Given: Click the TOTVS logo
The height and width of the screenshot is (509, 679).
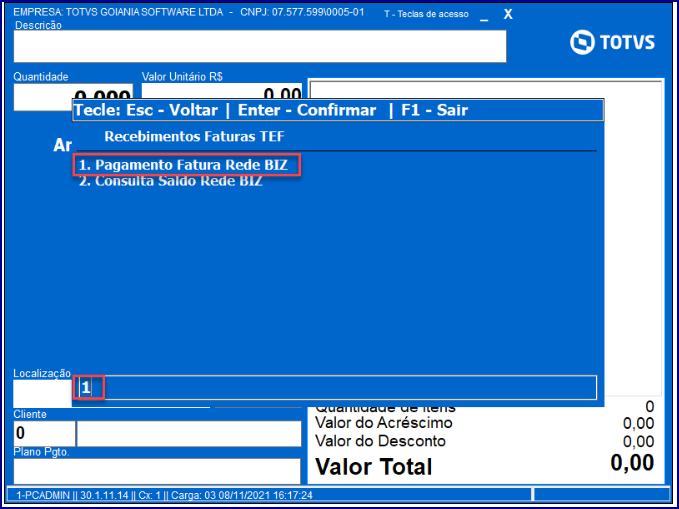Looking at the screenshot, I should pyautogui.click(x=612, y=42).
